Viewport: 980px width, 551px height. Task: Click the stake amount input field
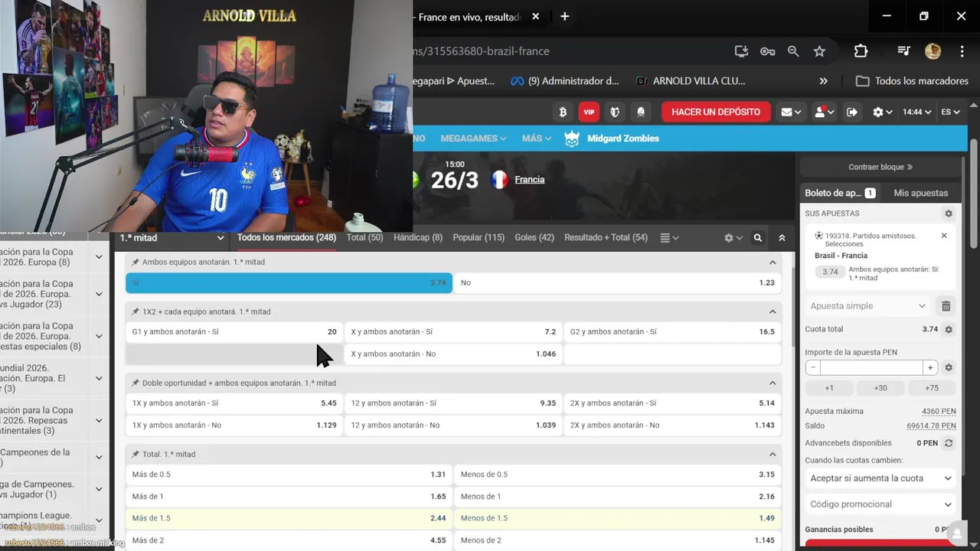[871, 367]
